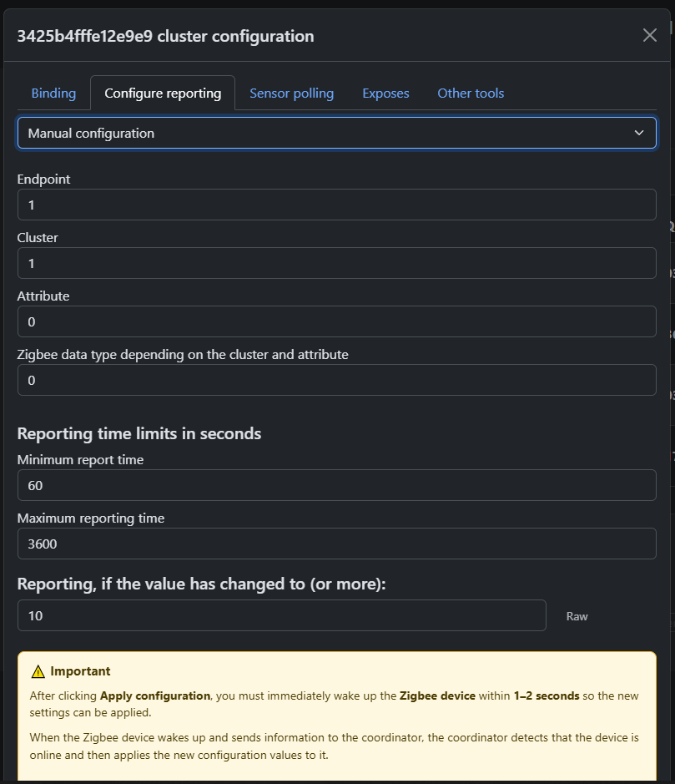Click the Raw unit label
The width and height of the screenshot is (675, 784).
coord(577,616)
